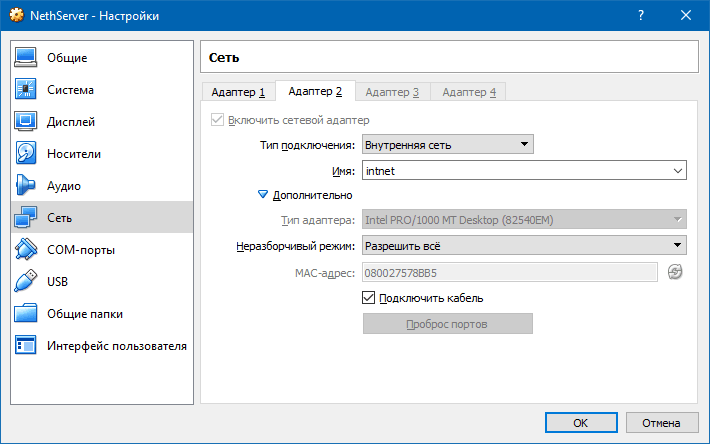Toggle the Подключить кабель checkbox

click(368, 298)
